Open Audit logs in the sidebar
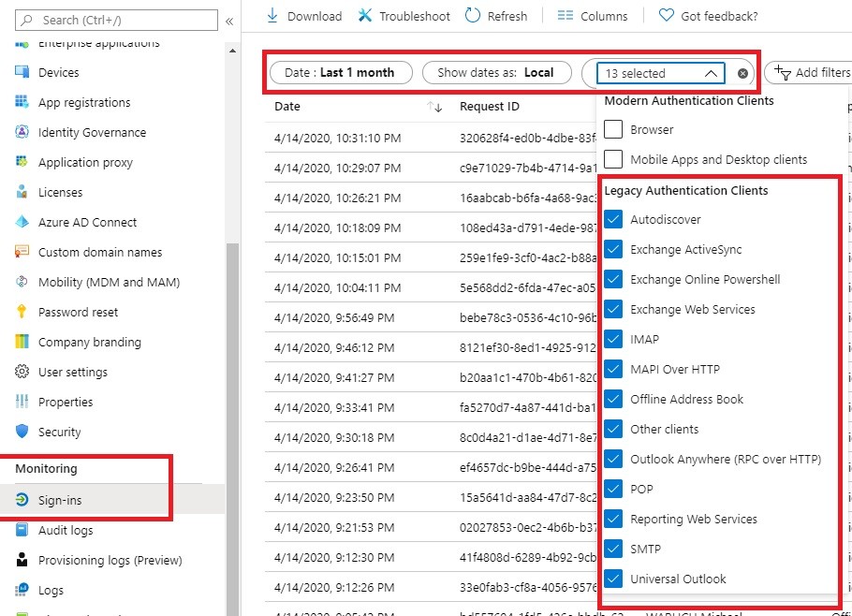The height and width of the screenshot is (616, 852). point(66,531)
